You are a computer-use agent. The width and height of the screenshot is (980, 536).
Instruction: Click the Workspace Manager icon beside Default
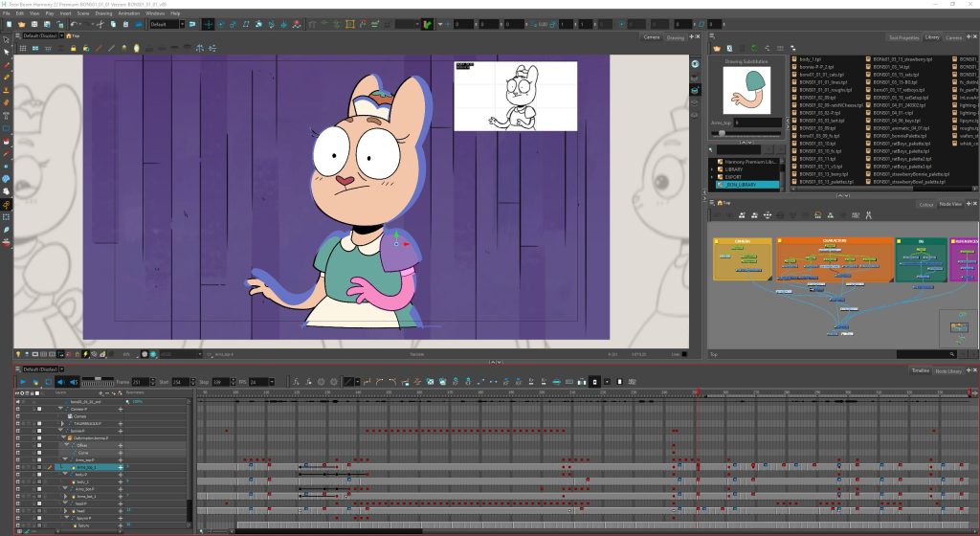pyautogui.click(x=191, y=24)
